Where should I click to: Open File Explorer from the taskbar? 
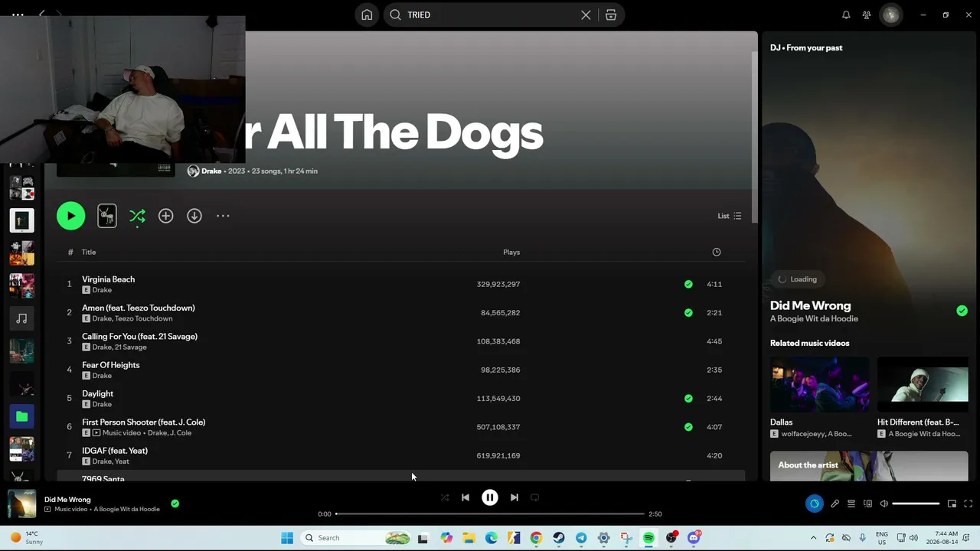[469, 538]
